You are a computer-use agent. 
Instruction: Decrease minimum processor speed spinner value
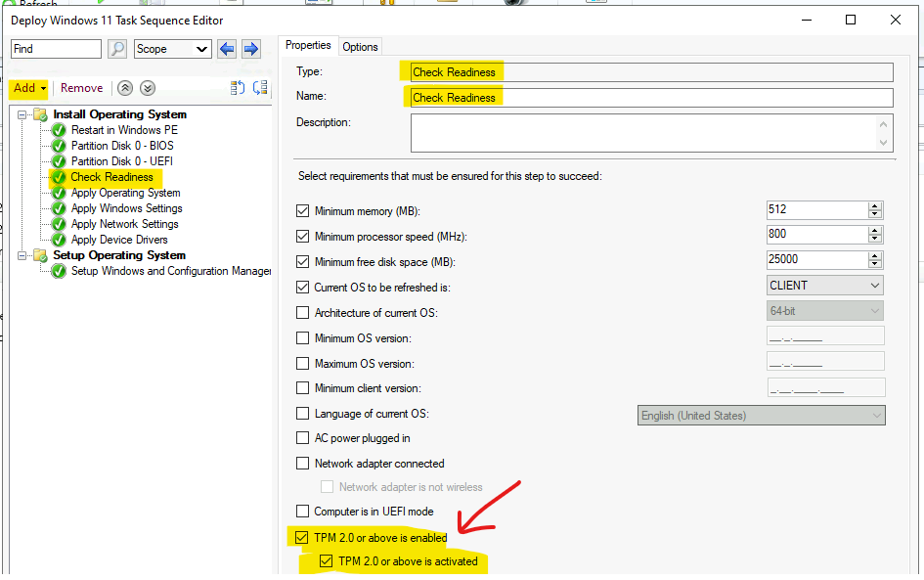pos(875,240)
